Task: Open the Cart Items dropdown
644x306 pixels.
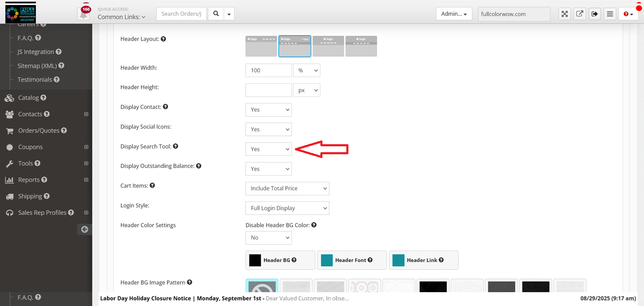Action: [287, 189]
